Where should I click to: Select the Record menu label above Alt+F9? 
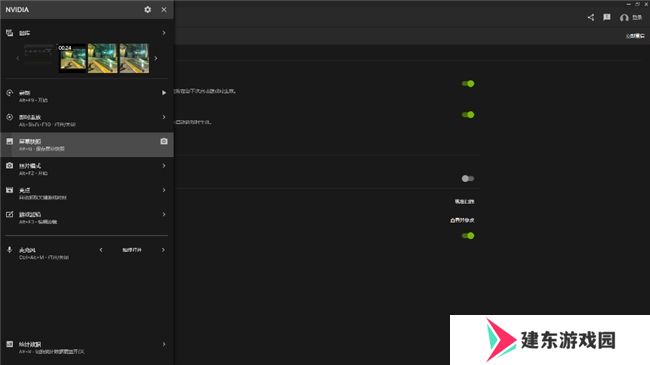(x=24, y=93)
